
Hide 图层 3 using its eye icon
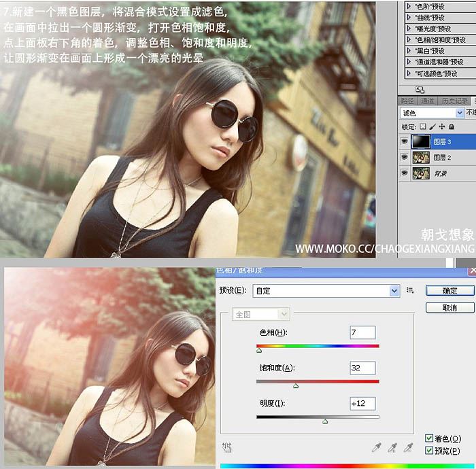tap(405, 142)
